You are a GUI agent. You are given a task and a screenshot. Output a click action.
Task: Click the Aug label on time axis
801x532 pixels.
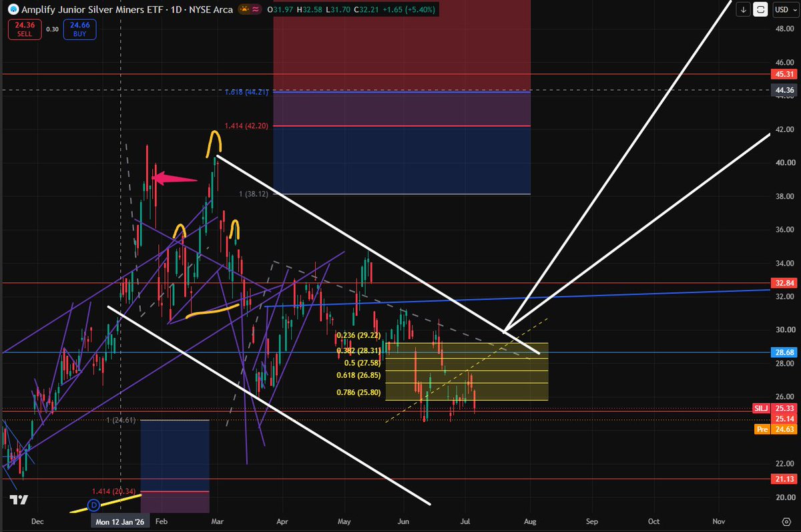click(x=530, y=521)
